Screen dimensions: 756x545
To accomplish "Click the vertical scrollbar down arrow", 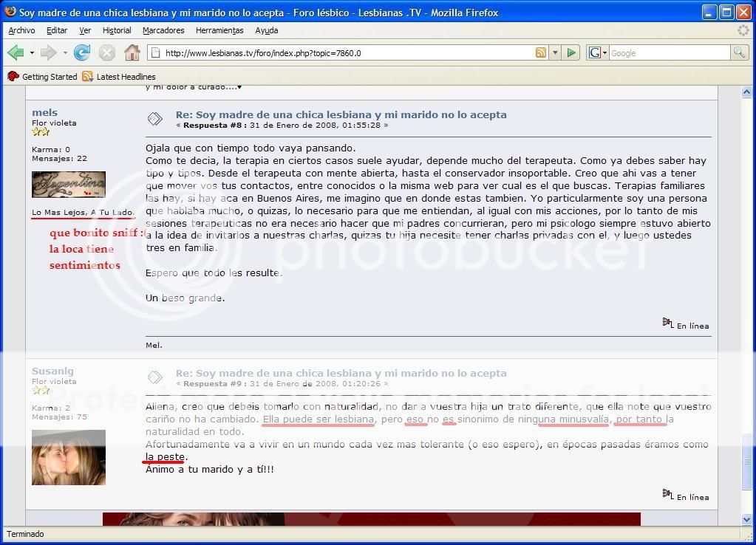I will pyautogui.click(x=746, y=520).
